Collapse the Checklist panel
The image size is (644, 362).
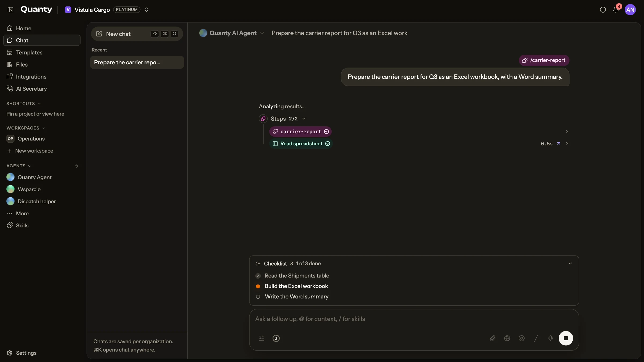pyautogui.click(x=570, y=263)
